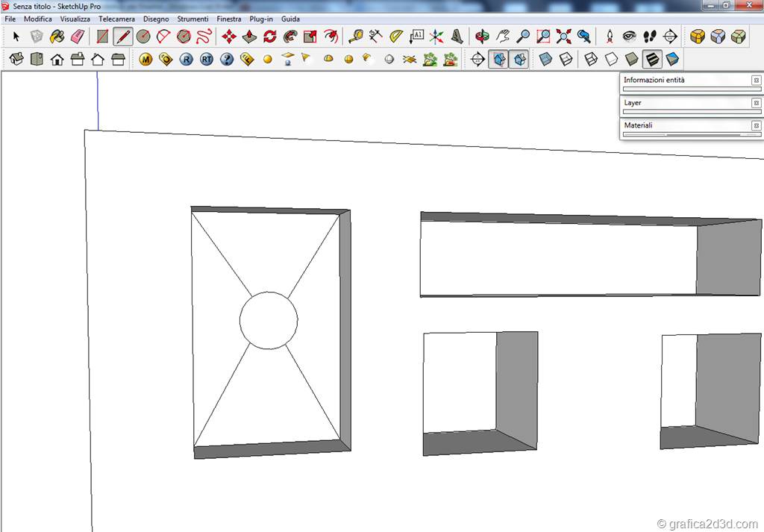The height and width of the screenshot is (532, 764).
Task: Pick the Eraser tool
Action: tap(78, 36)
